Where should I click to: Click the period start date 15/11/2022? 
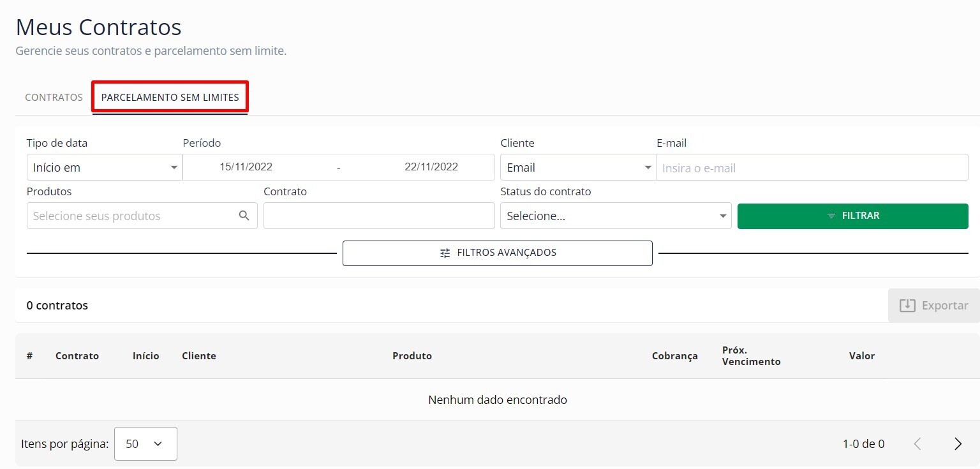[246, 167]
